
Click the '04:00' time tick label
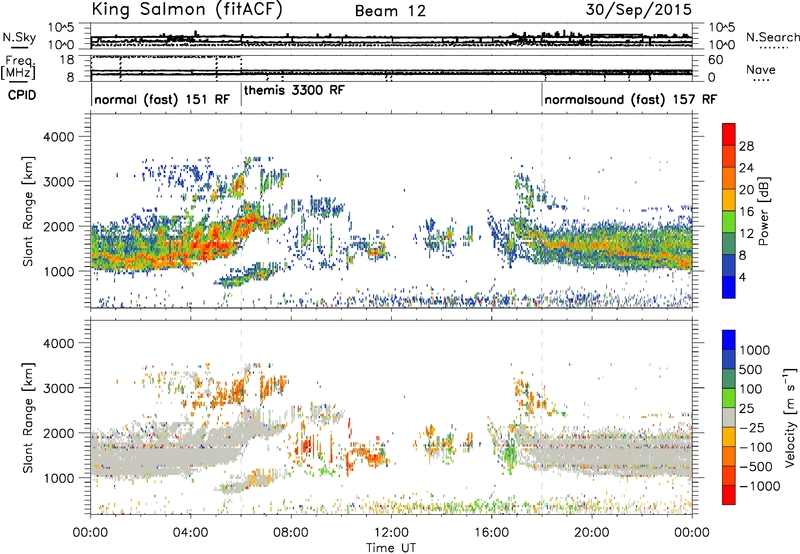coord(191,533)
